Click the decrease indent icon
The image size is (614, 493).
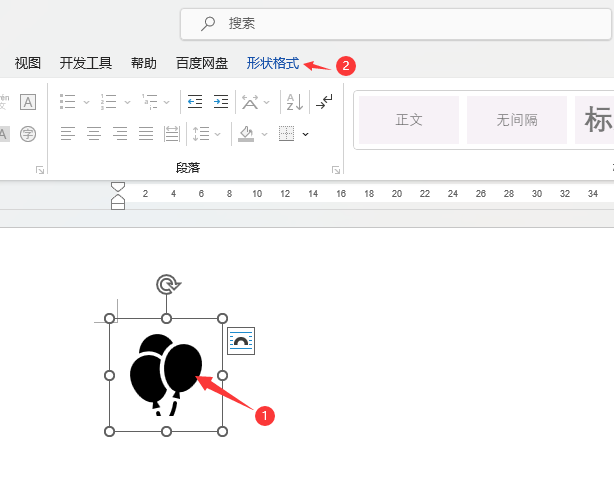coord(195,102)
